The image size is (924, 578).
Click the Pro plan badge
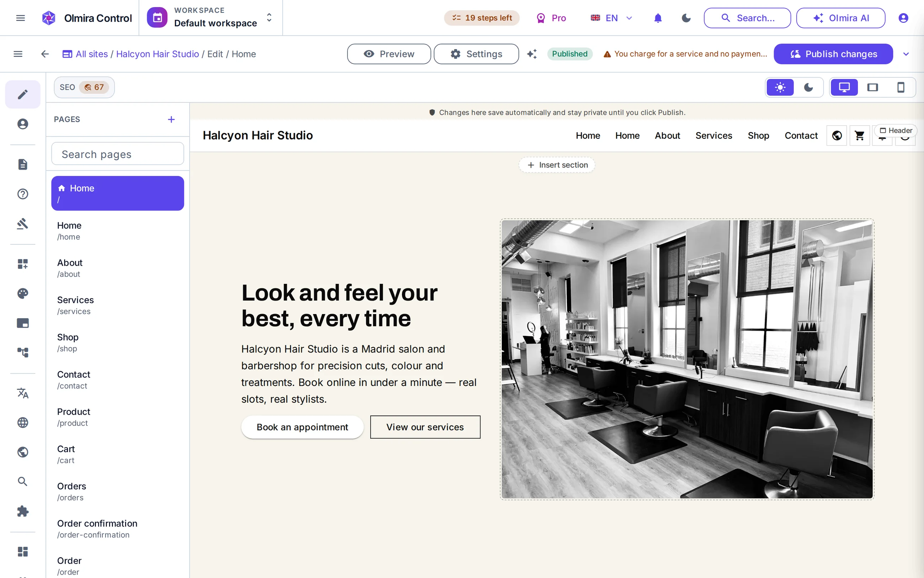[551, 18]
